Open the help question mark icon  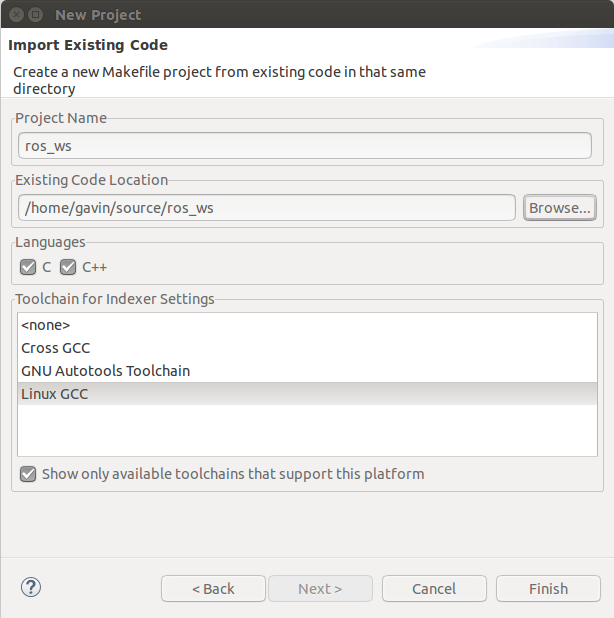30,587
